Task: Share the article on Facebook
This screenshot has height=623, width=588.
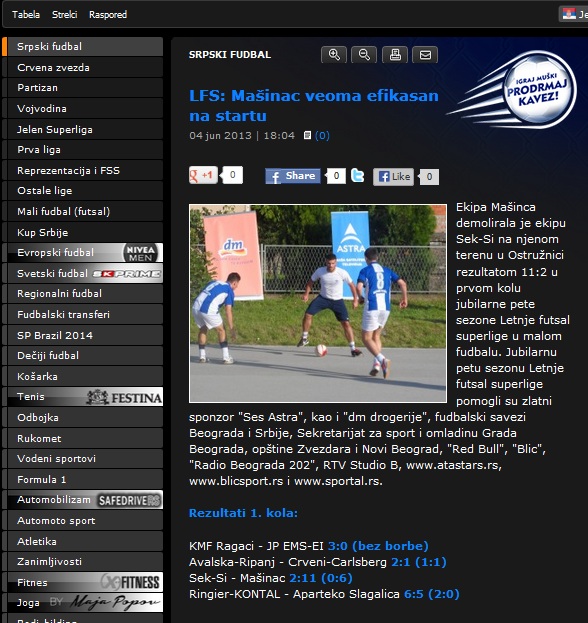Action: pos(293,176)
